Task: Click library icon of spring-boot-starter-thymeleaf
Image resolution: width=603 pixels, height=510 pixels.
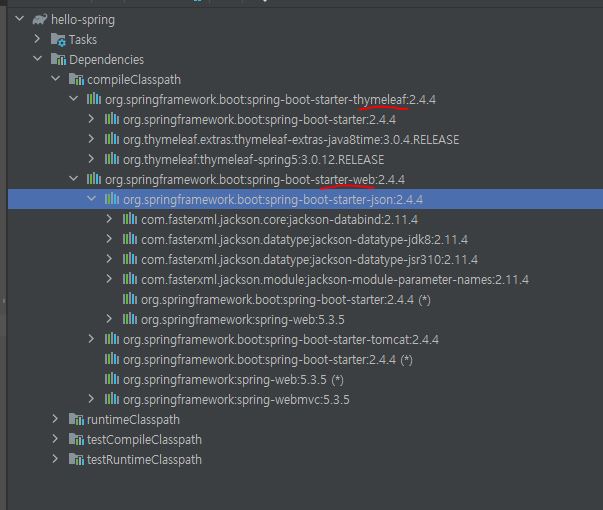Action: [x=94, y=99]
